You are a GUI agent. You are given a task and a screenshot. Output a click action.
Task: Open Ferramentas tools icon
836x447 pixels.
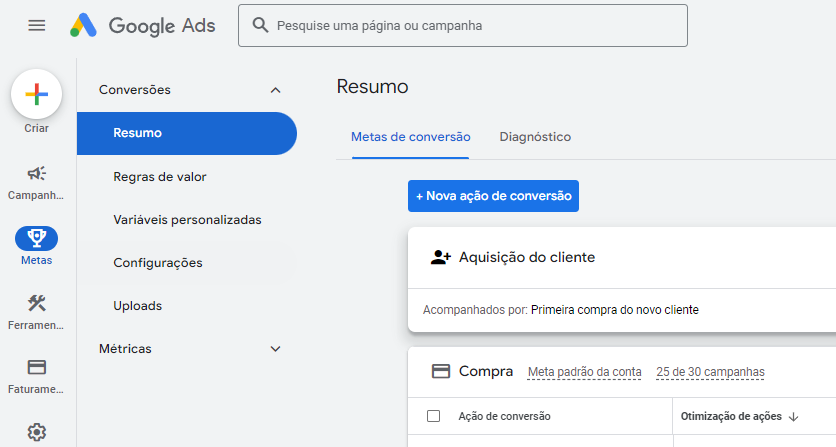(37, 303)
